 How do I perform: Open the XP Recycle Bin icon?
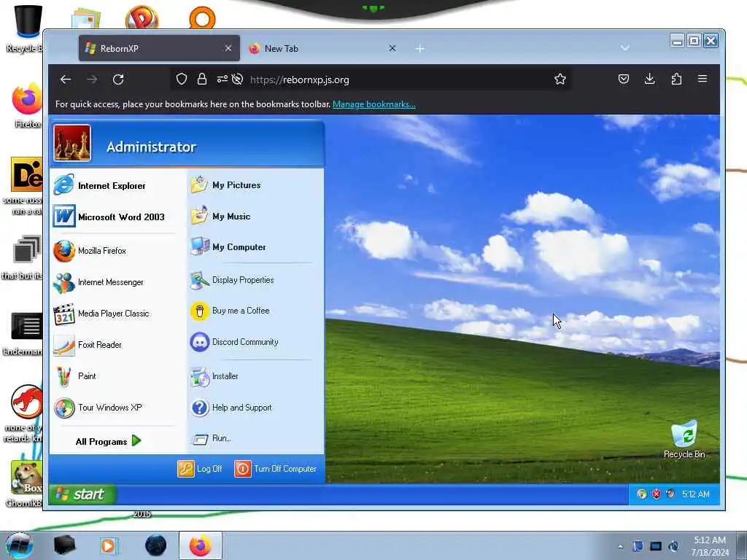[684, 438]
